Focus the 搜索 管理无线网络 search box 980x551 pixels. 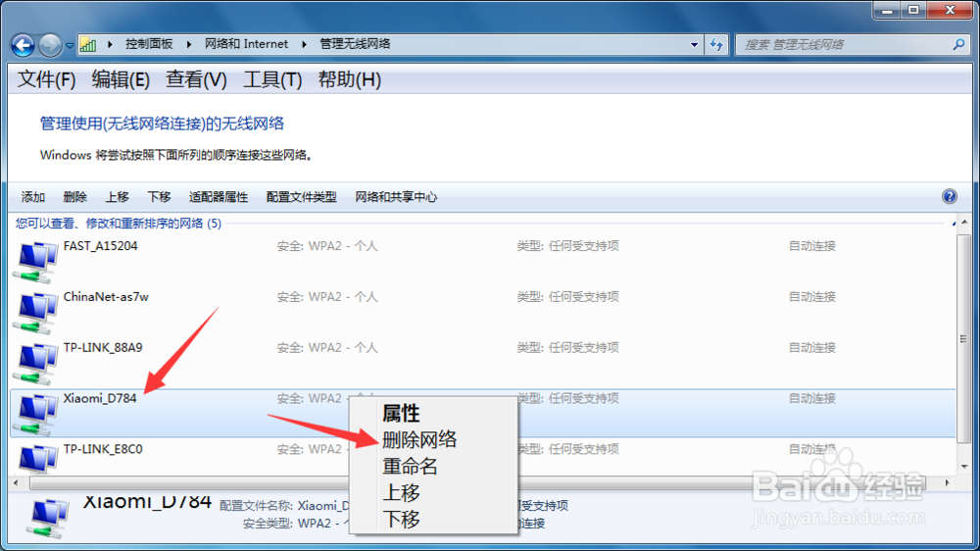click(843, 44)
